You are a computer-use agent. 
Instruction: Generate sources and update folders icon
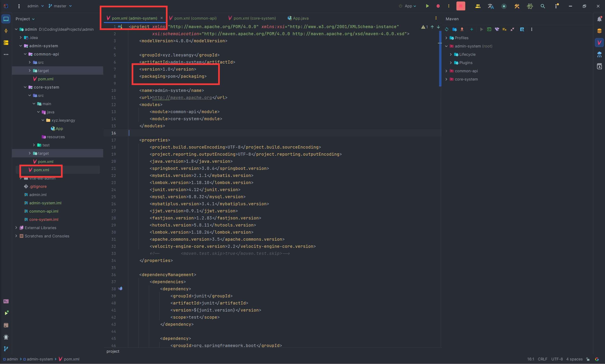454,30
